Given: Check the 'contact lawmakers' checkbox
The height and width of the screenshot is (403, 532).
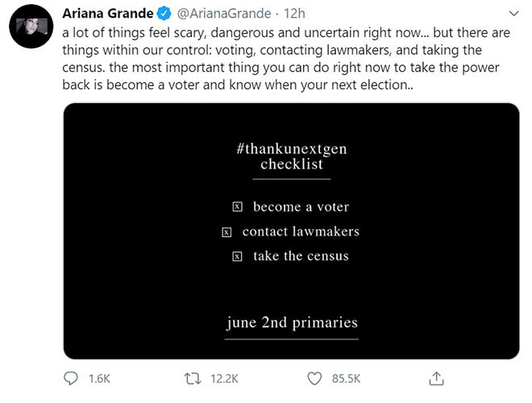Looking at the screenshot, I should pos(227,232).
